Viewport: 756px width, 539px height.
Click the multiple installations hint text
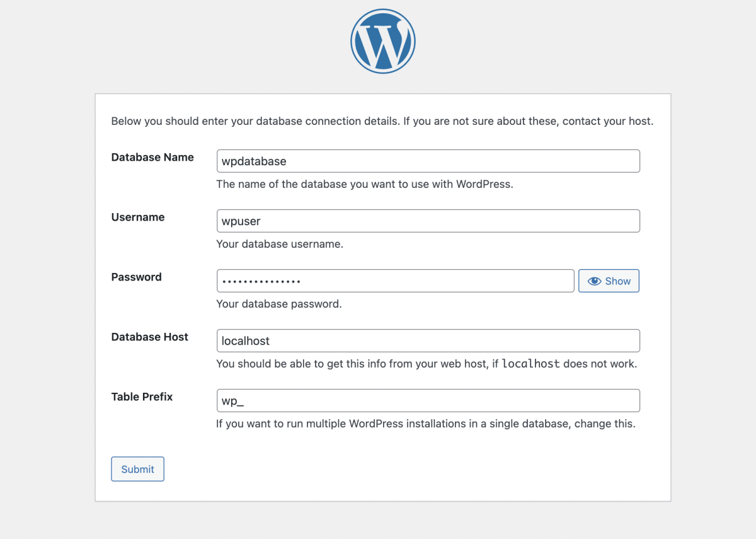click(x=426, y=424)
